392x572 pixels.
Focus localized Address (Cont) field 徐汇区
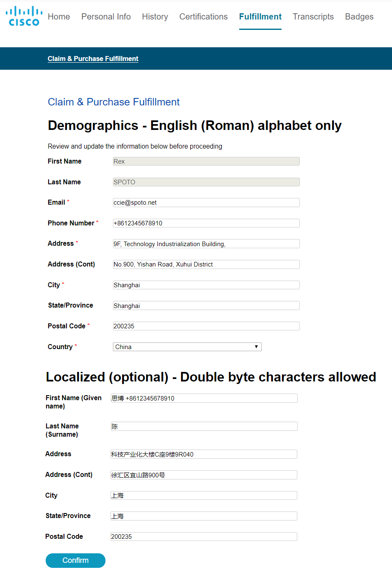204,475
